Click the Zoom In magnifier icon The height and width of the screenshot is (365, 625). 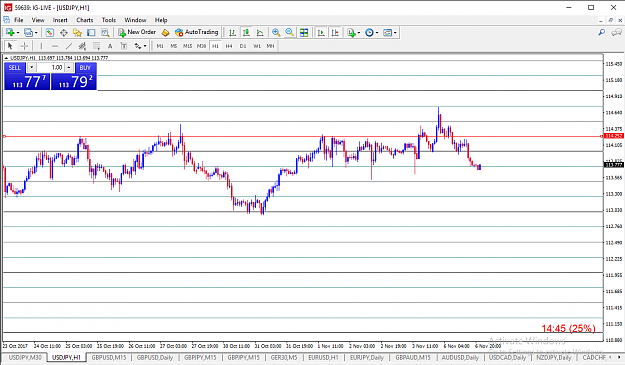[276, 33]
